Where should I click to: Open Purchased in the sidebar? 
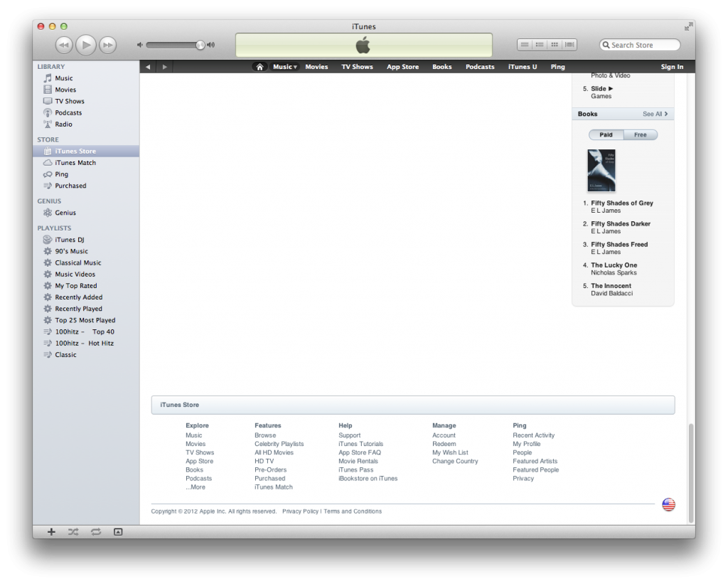click(x=86, y=186)
